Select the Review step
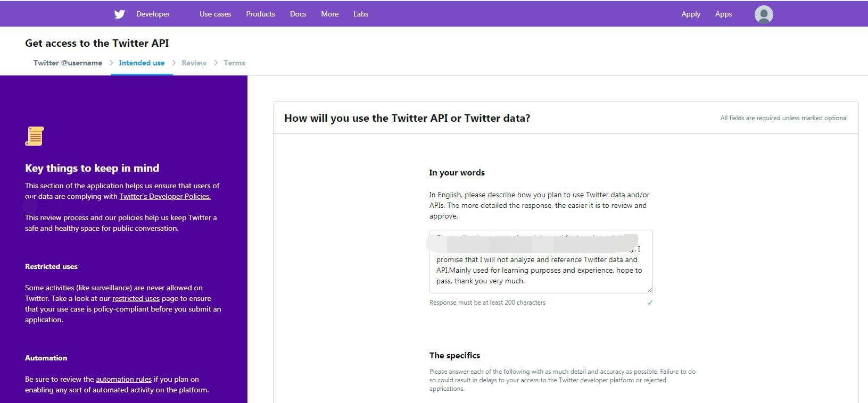Viewport: 868px width, 403px height. coord(194,63)
